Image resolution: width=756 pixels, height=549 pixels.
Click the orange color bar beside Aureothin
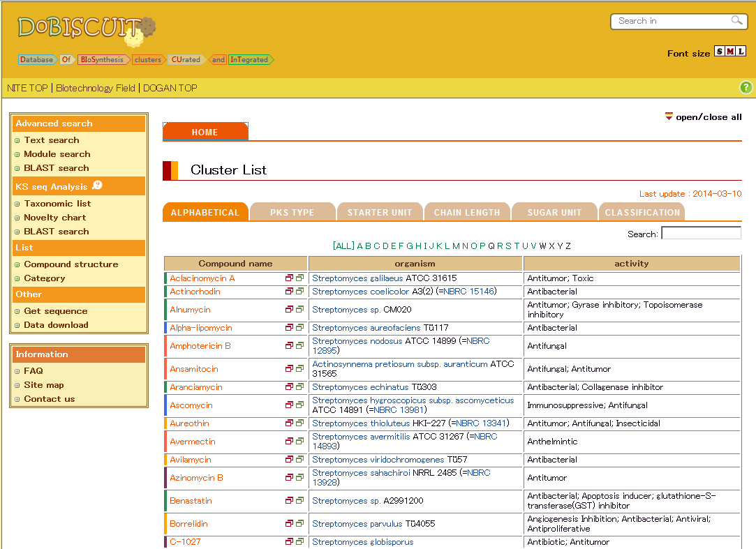coord(166,423)
